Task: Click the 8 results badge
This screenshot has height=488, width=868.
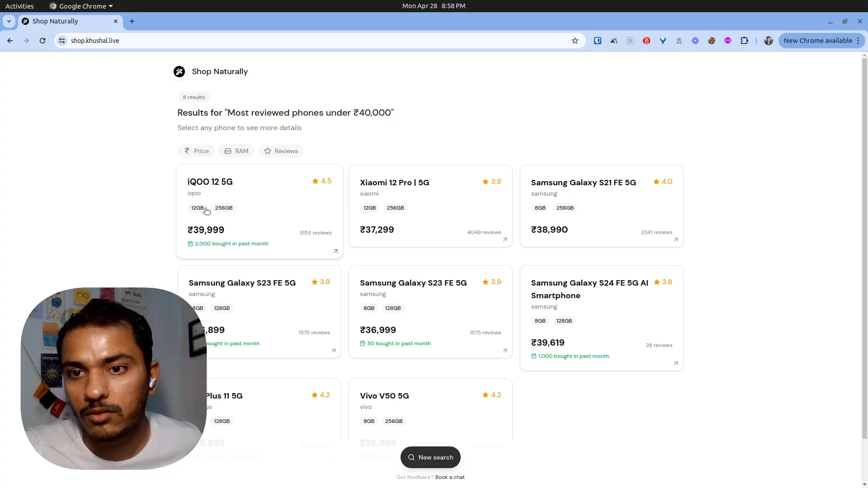Action: [x=194, y=97]
